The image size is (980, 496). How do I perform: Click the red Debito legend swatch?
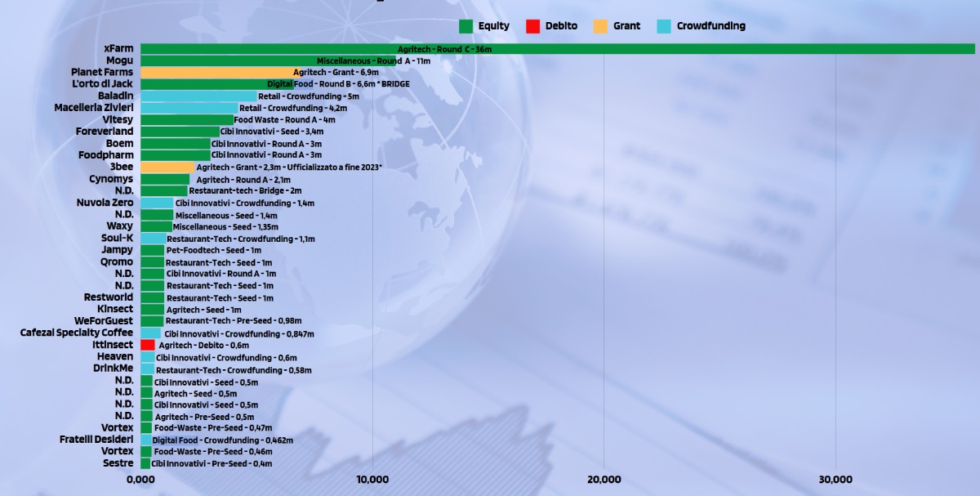tap(532, 26)
